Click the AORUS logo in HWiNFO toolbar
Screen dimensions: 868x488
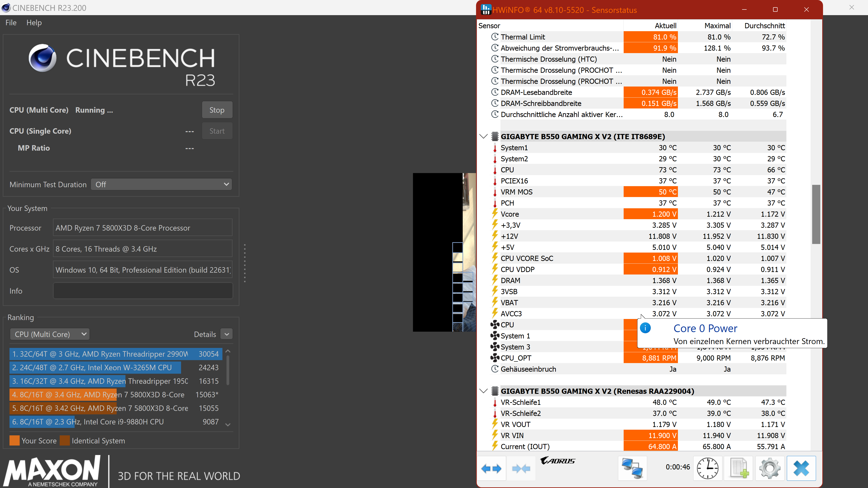pos(558,460)
